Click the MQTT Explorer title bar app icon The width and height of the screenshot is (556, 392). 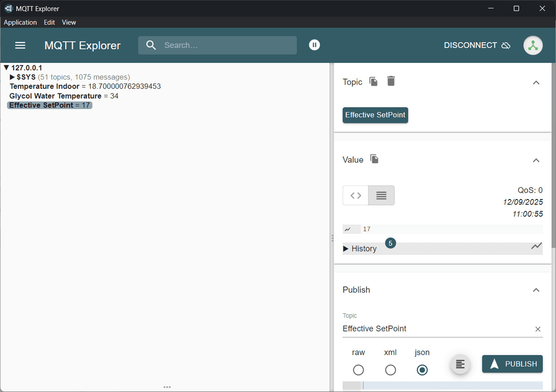[x=8, y=8]
